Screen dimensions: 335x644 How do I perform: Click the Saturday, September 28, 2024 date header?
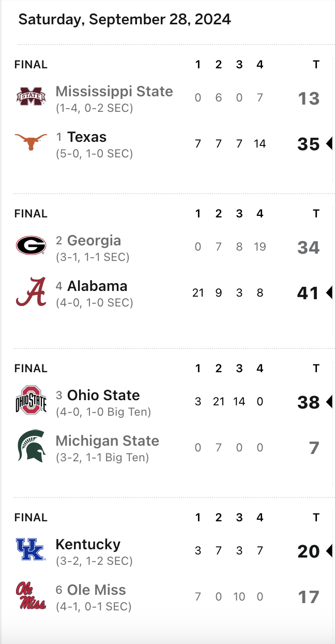(125, 20)
